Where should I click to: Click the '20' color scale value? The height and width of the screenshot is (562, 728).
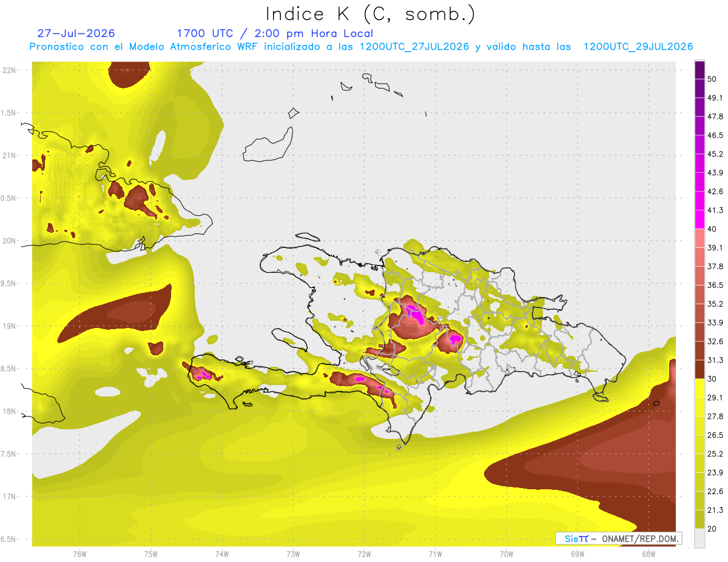click(713, 529)
